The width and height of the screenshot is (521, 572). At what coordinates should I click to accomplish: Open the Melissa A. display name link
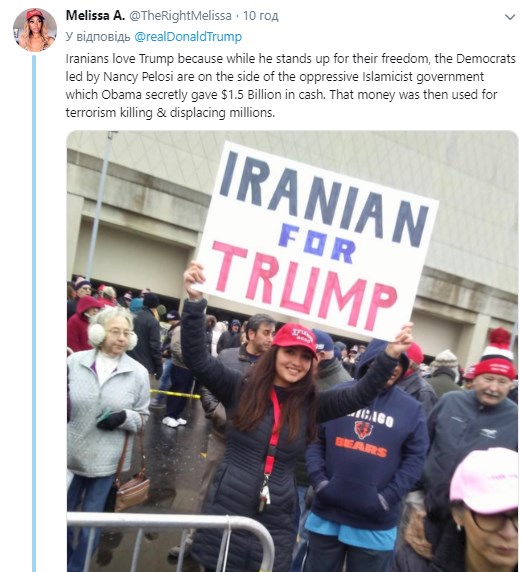(x=95, y=16)
